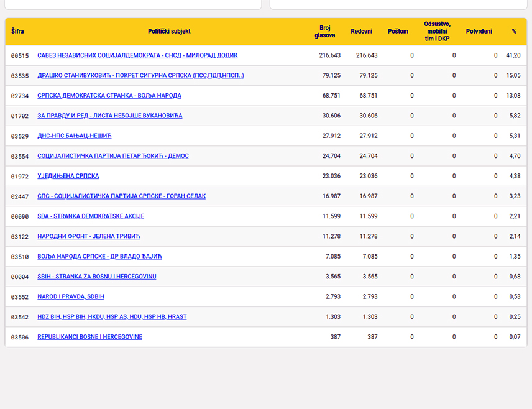Viewport: 532px width, 409px height.
Task: Open СПС - Горан Селак party link
Action: tap(121, 196)
